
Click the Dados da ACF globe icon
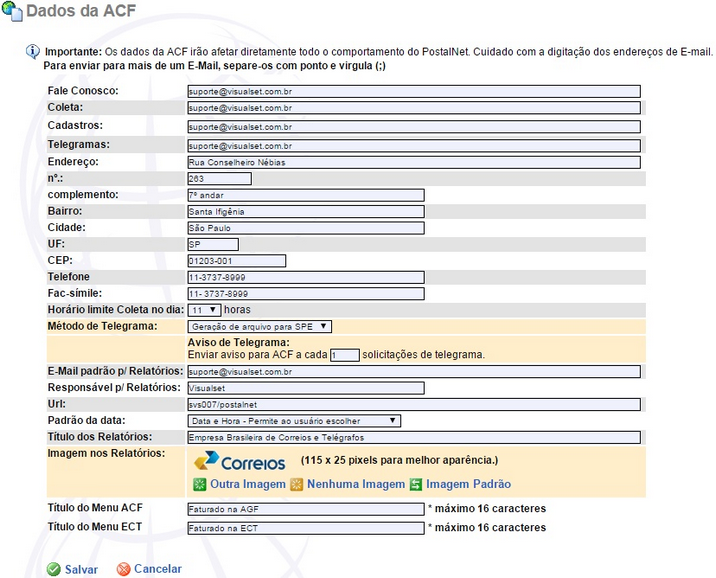pyautogui.click(x=12, y=11)
